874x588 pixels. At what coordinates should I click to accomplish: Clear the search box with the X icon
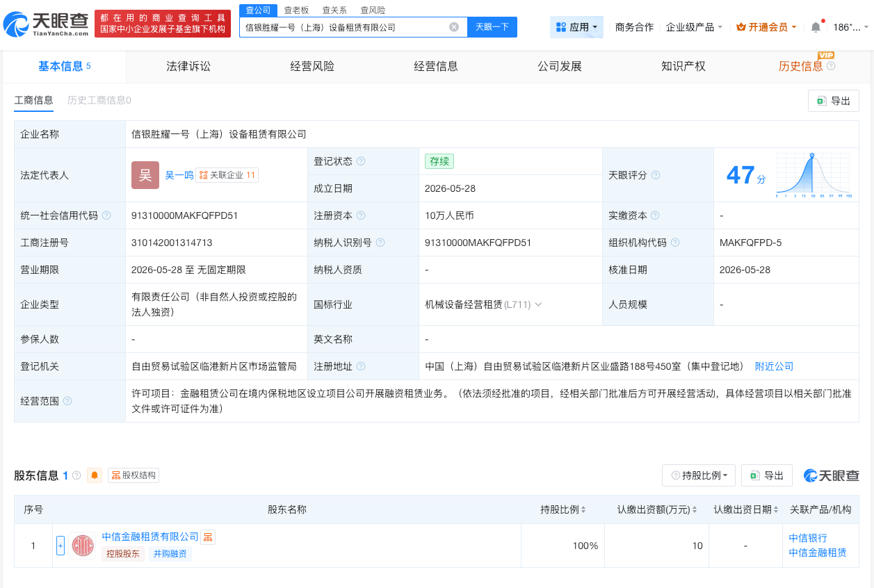coord(454,27)
